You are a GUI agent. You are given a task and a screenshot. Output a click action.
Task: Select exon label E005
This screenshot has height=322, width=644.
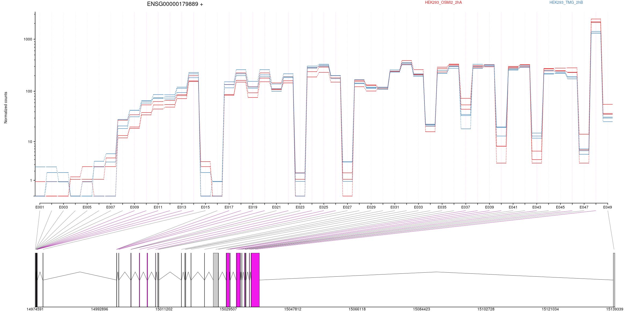(87, 207)
